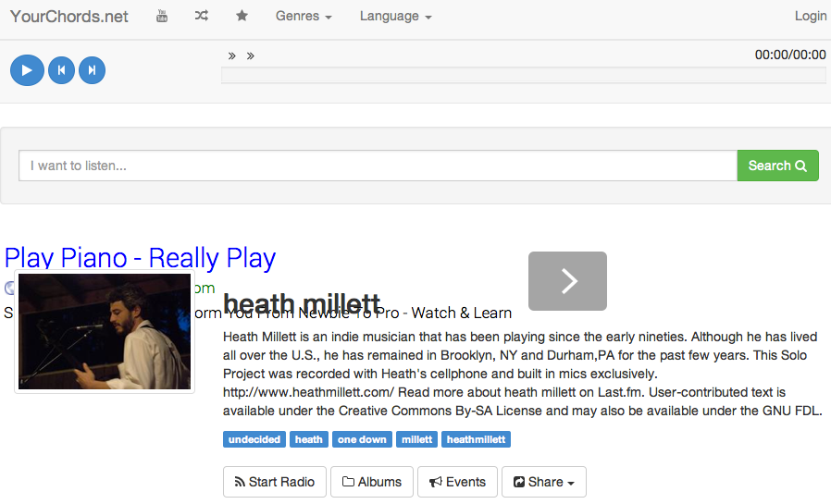Open the Events button
The height and width of the screenshot is (504, 831).
pyautogui.click(x=457, y=482)
